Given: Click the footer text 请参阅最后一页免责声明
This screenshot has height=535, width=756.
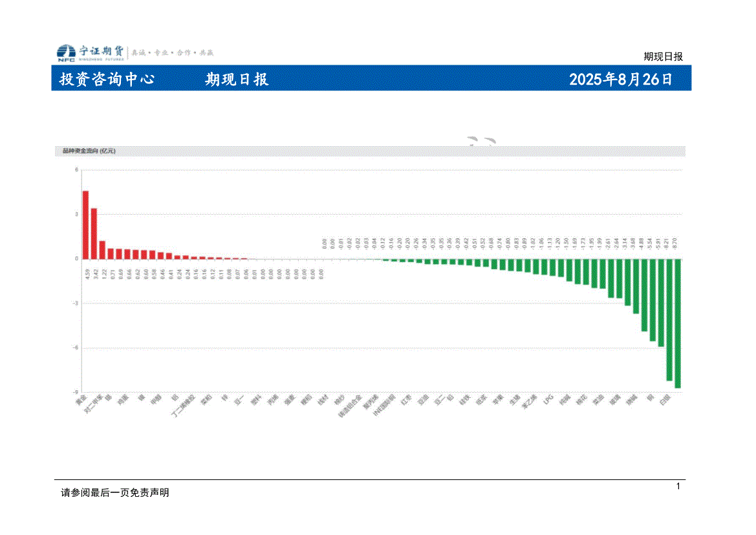Looking at the screenshot, I should point(114,492).
